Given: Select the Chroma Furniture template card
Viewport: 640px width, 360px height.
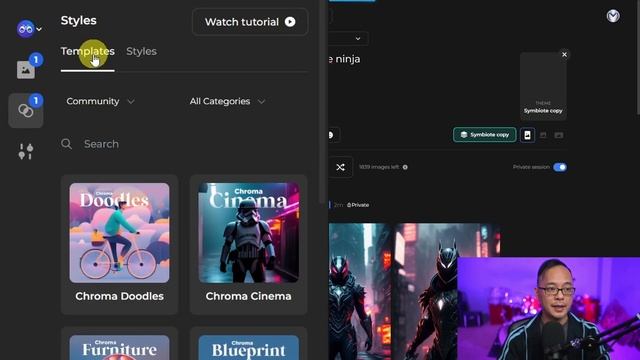Looking at the screenshot, I should (119, 344).
